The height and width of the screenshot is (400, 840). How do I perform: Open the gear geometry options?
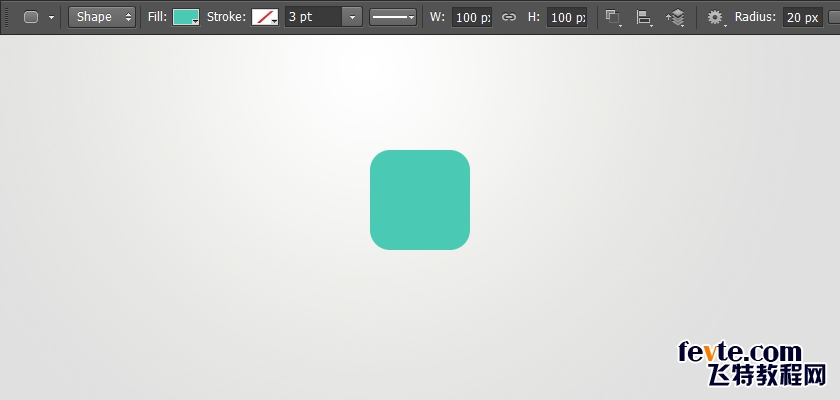point(716,17)
